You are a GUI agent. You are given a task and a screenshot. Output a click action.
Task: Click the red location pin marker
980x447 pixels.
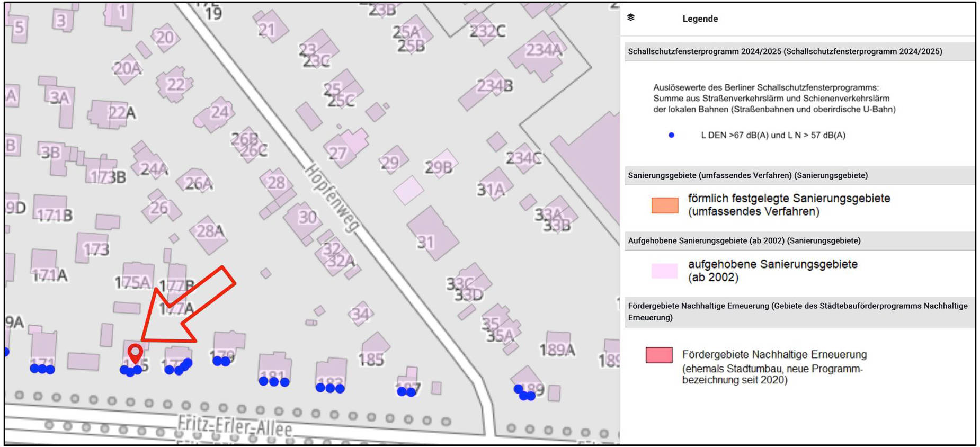[136, 352]
